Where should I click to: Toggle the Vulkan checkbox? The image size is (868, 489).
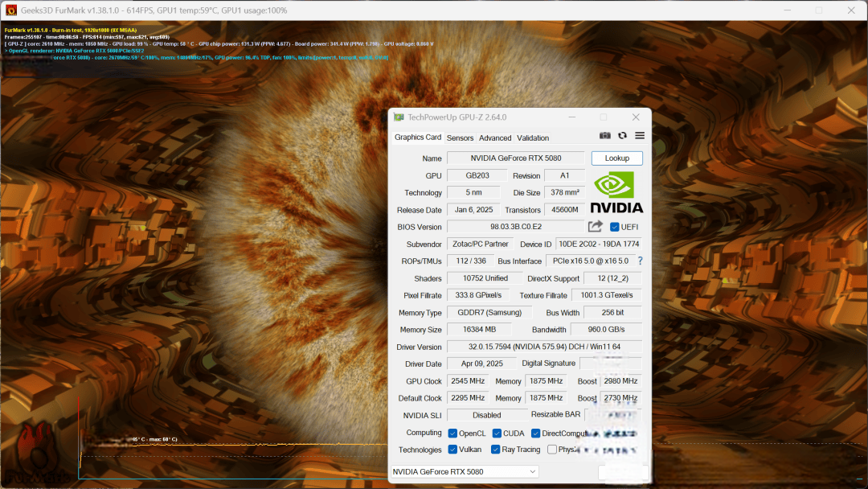tap(452, 449)
